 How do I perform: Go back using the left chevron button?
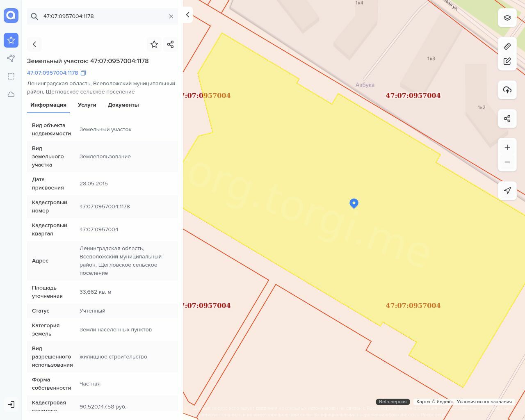[34, 44]
